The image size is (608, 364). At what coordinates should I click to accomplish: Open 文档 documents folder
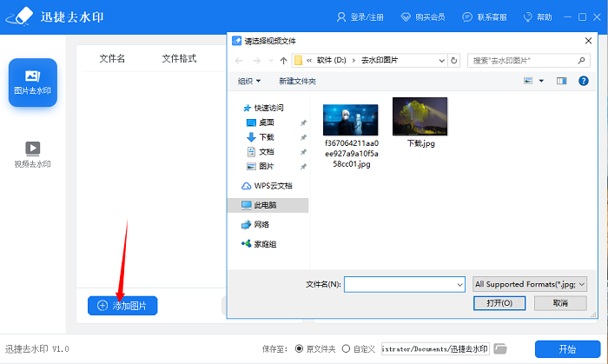(261, 151)
